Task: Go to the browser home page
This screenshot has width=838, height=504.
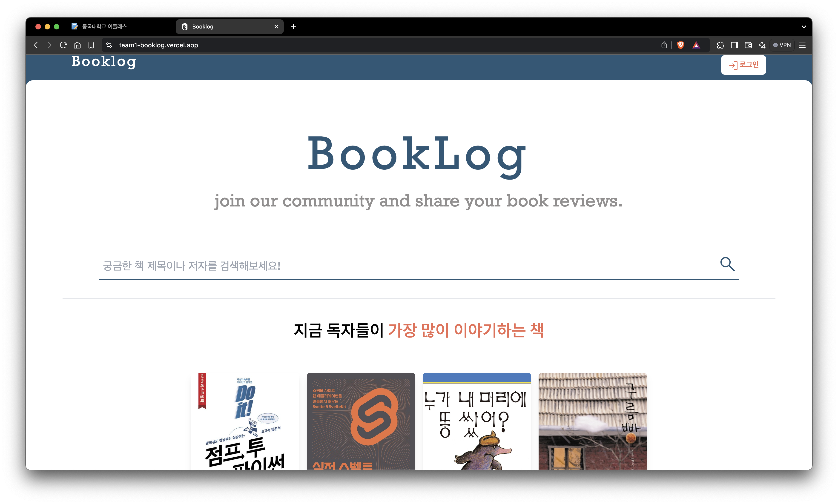Action: [x=77, y=45]
